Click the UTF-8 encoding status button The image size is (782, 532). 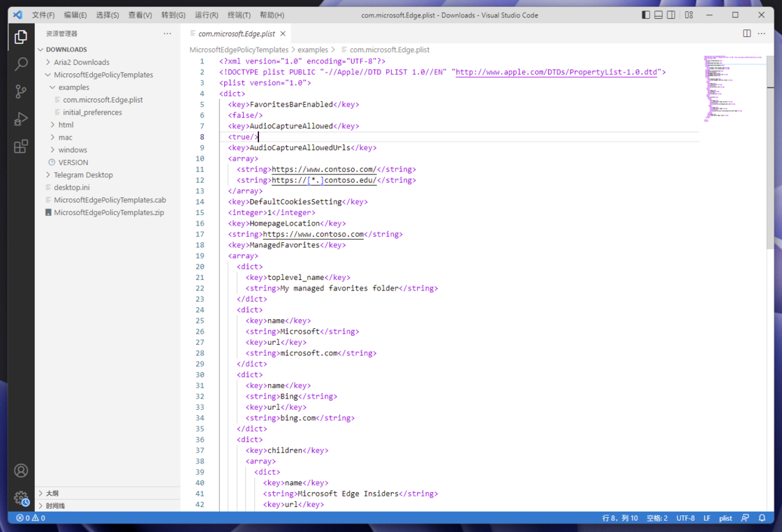click(x=685, y=518)
